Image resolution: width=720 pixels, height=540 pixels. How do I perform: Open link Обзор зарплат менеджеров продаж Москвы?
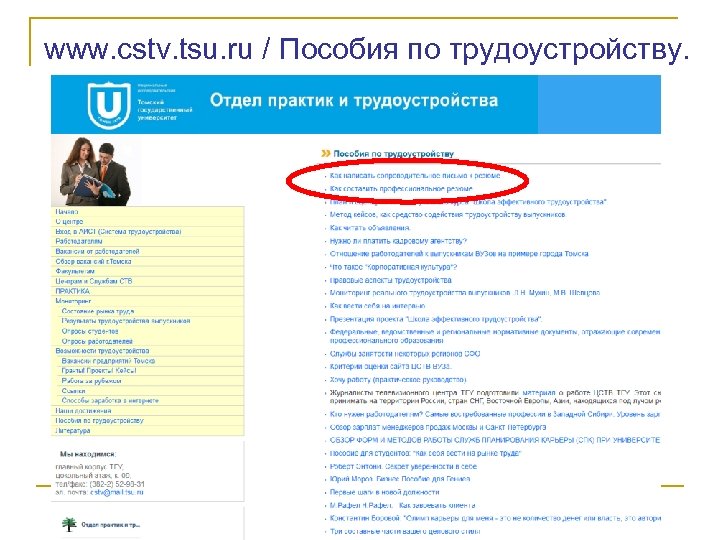point(438,427)
